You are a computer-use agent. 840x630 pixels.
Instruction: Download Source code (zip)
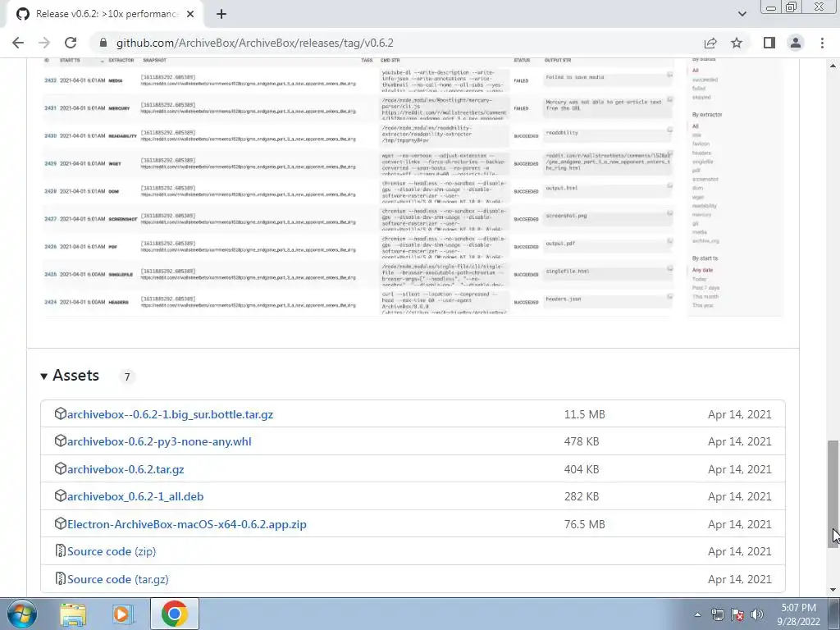coord(112,551)
